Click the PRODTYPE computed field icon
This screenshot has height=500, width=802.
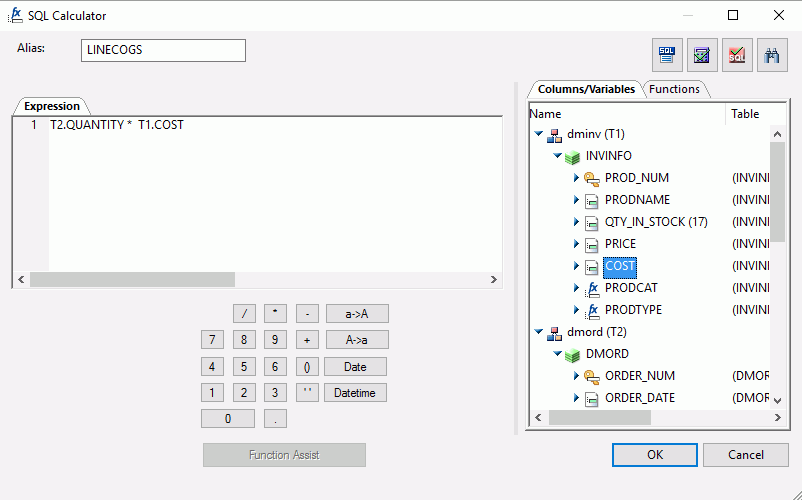[x=592, y=311]
